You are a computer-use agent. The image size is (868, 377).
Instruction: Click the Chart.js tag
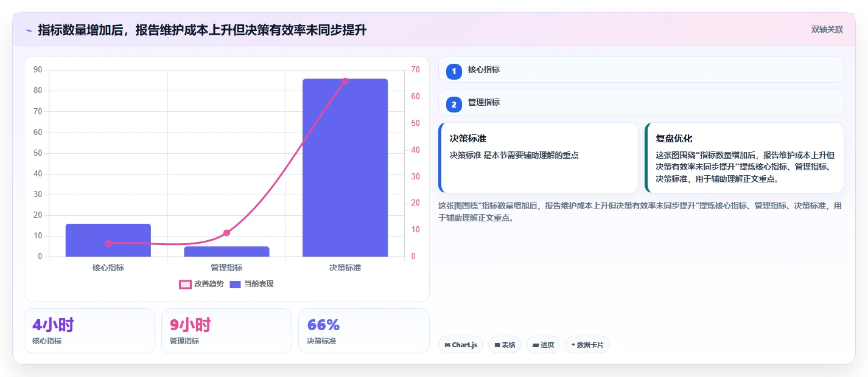click(x=461, y=345)
